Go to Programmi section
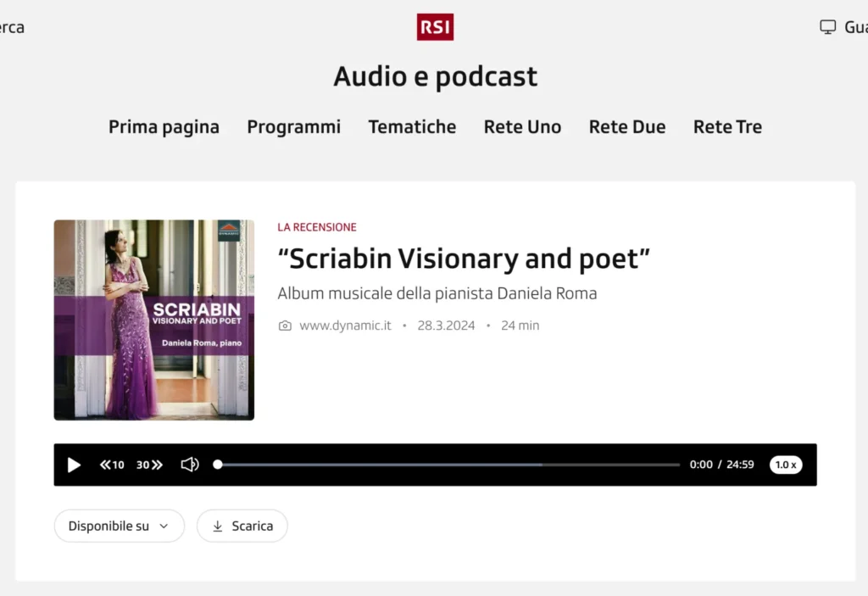The image size is (868, 596). pyautogui.click(x=293, y=127)
